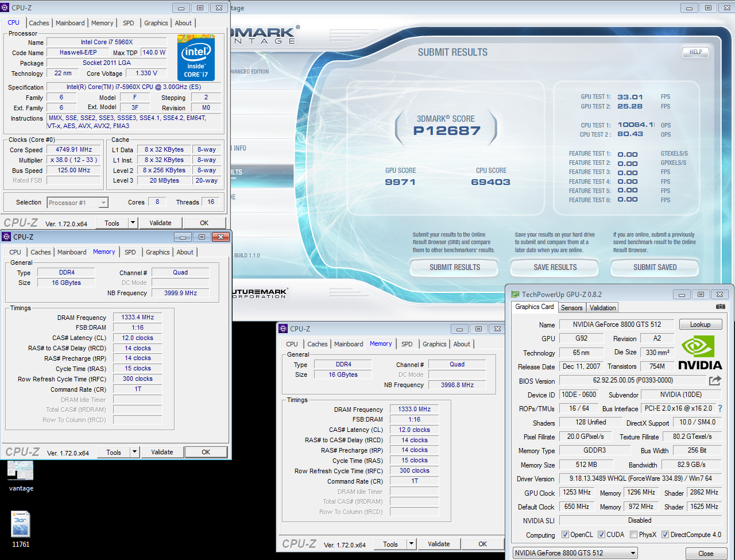Click the GPU Clock value 1253 MHz
The height and width of the screenshot is (560, 735).
[x=577, y=492]
